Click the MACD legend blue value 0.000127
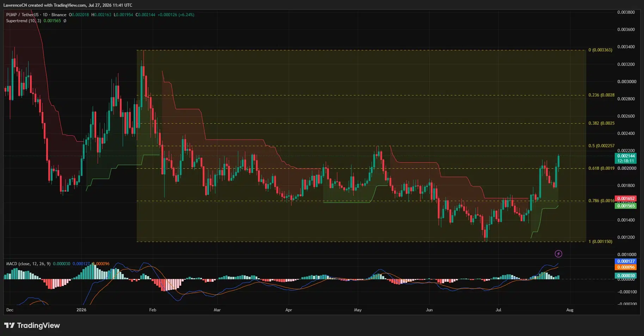This screenshot has width=644, height=336. [x=81, y=264]
